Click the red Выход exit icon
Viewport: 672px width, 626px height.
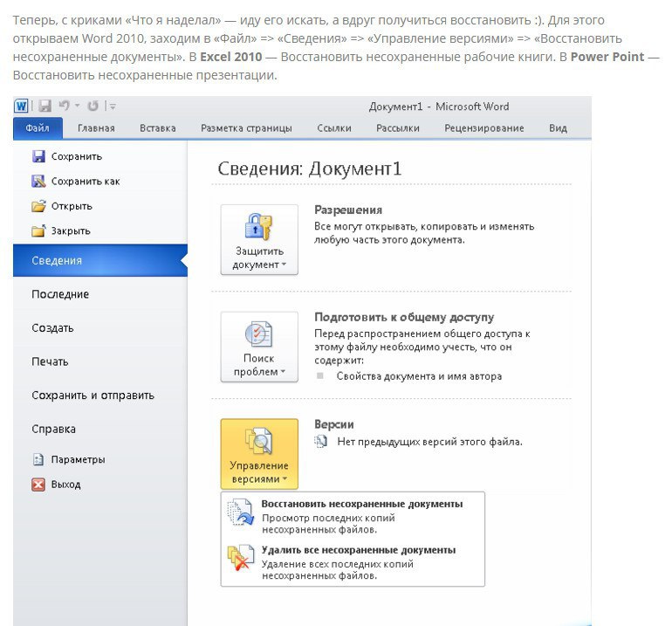(x=38, y=485)
